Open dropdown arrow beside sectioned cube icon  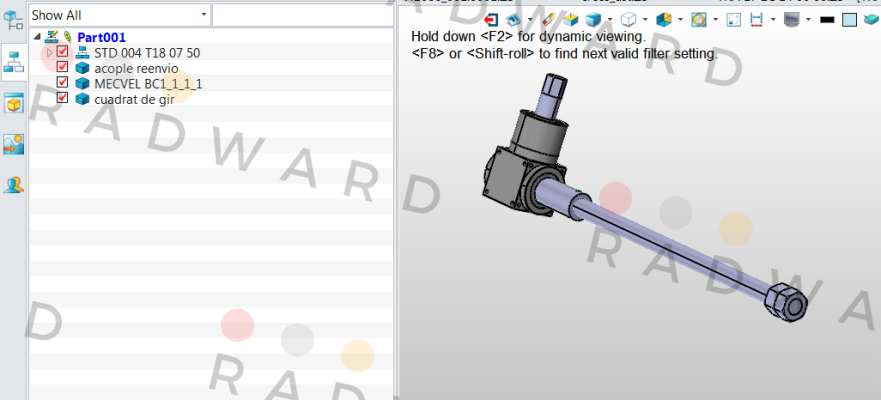tap(680, 20)
